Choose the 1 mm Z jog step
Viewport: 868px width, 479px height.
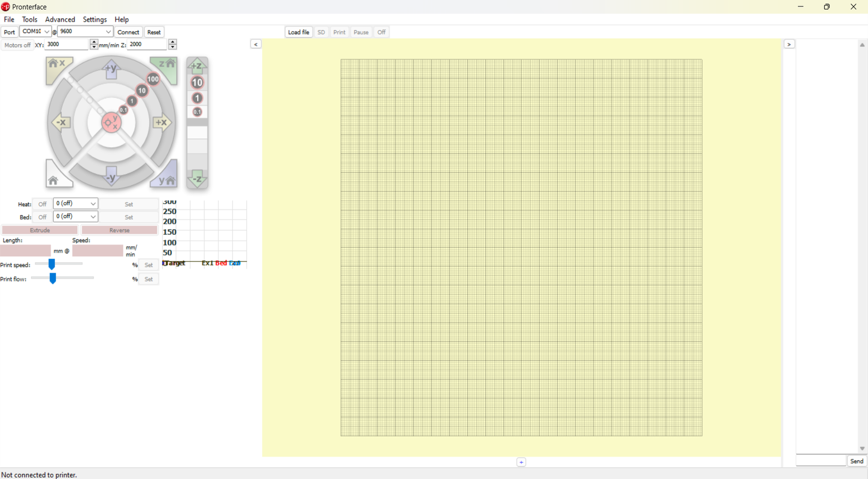tap(197, 98)
